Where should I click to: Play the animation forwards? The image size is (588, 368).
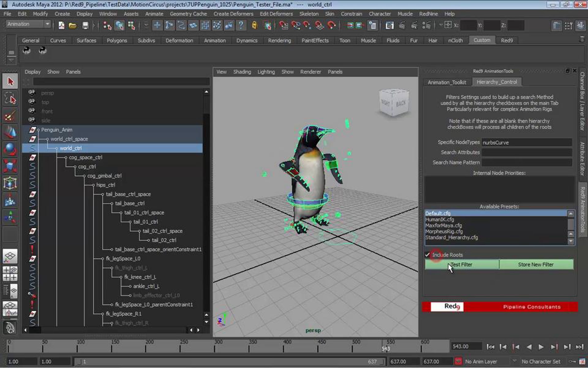tap(541, 347)
